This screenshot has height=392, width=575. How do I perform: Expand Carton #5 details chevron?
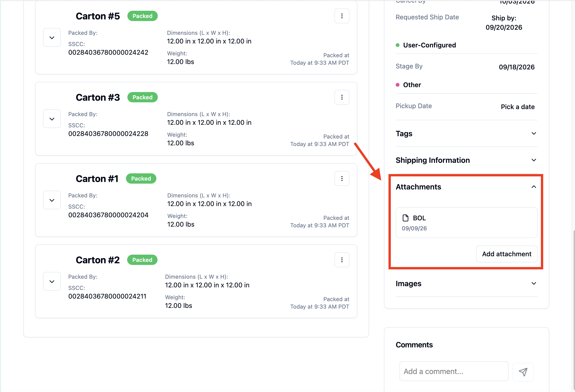point(52,38)
